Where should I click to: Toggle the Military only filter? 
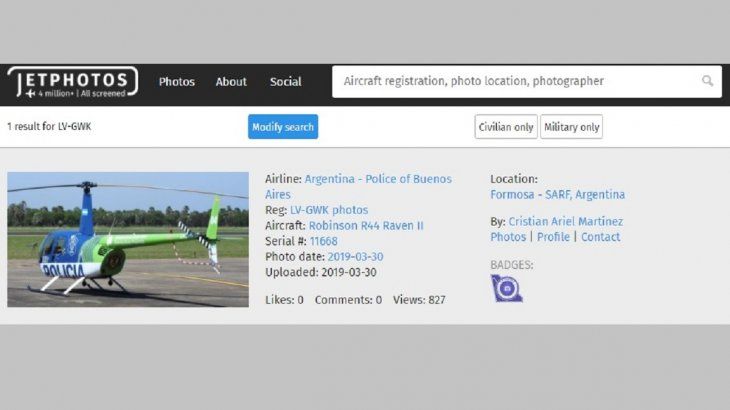[x=571, y=127]
